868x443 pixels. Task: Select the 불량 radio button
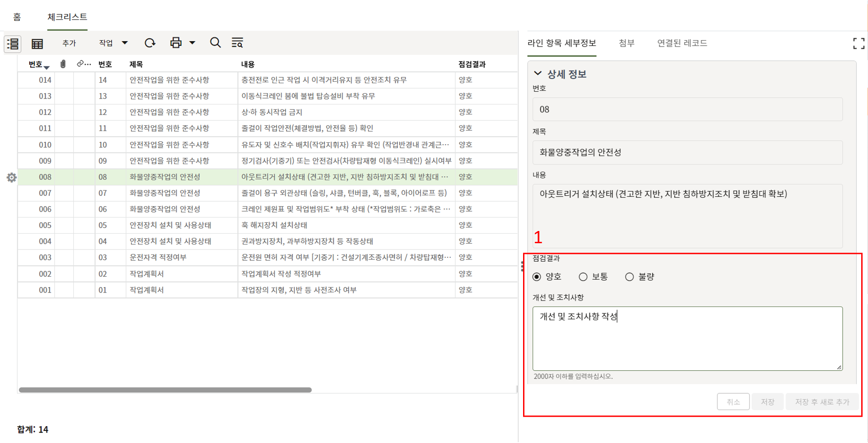[629, 277]
